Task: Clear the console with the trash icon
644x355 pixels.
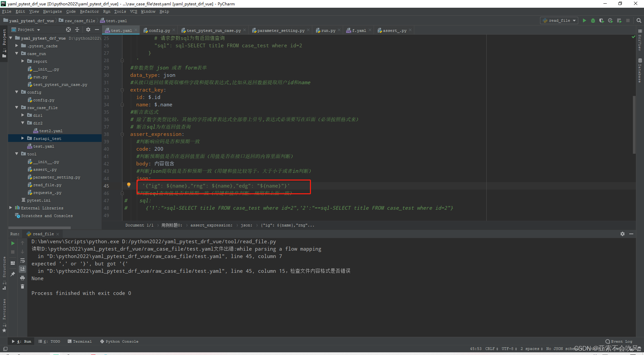Action: pyautogui.click(x=22, y=287)
